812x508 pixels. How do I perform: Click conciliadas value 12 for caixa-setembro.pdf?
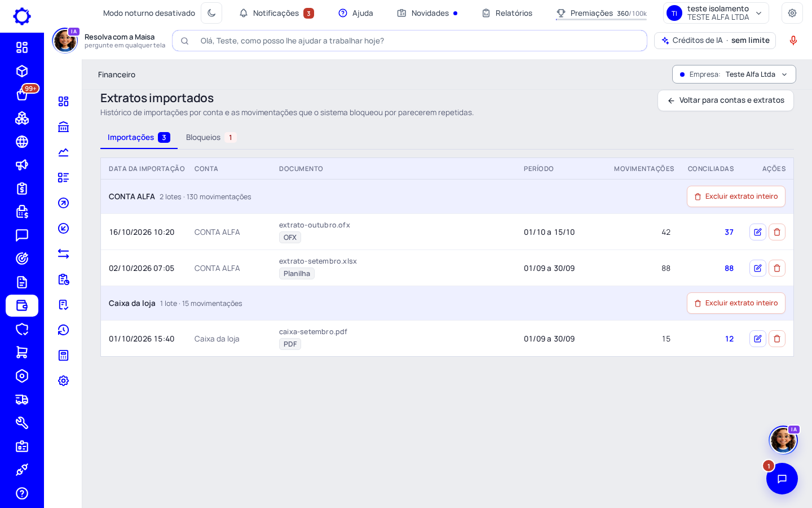[729, 339]
